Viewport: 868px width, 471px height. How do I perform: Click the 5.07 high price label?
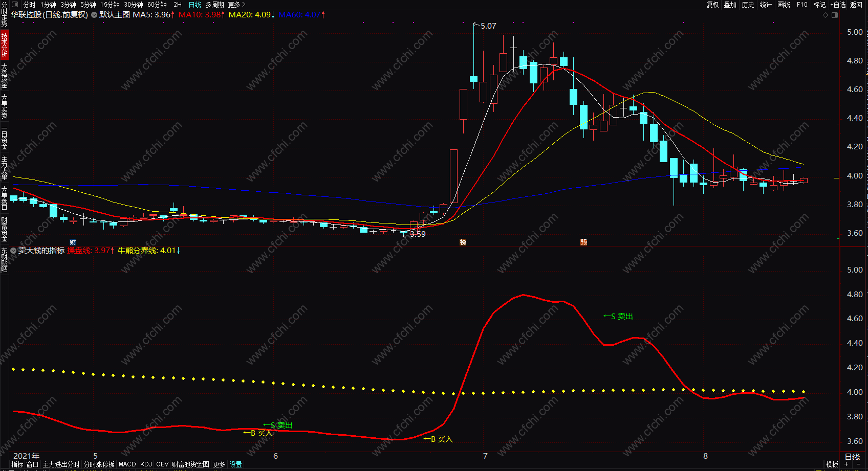pos(488,26)
